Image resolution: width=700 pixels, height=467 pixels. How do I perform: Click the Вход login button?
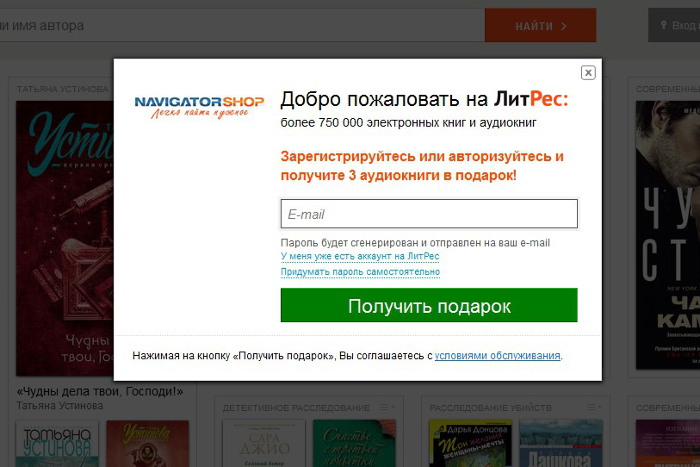tap(674, 25)
